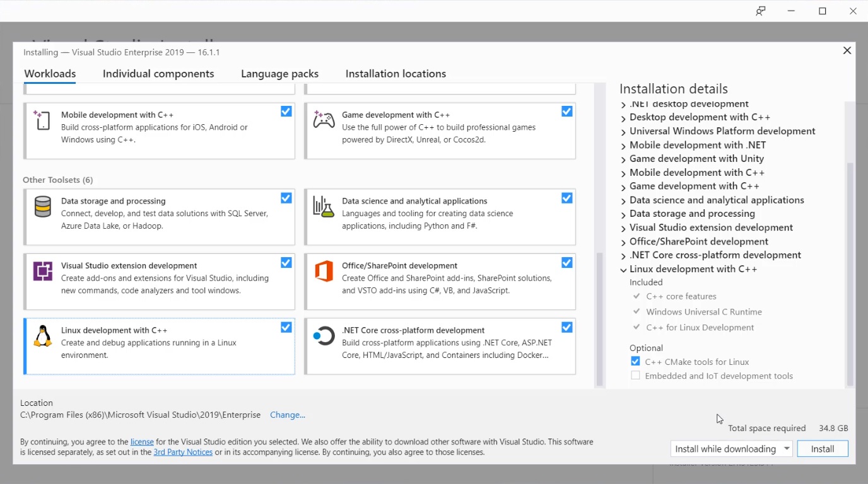Image resolution: width=868 pixels, height=484 pixels.
Task: Close the installer dialog with the X
Action: 847,50
